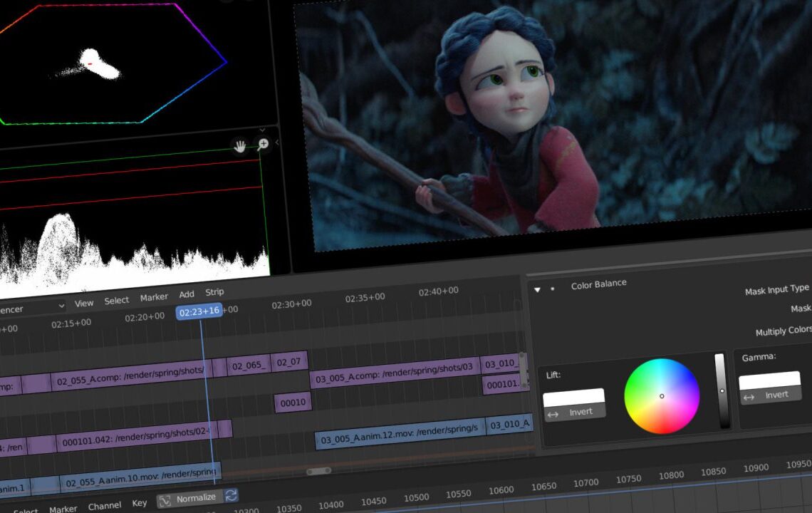This screenshot has width=812, height=513.
Task: Click the Channel menu in the bottom editor header
Action: pos(105,505)
